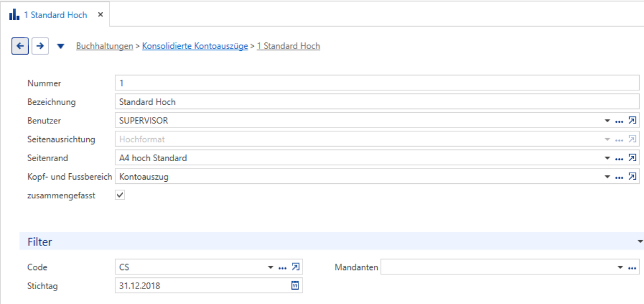Collapse the Filter section
Screen dimensions: 644x304
coord(640,242)
